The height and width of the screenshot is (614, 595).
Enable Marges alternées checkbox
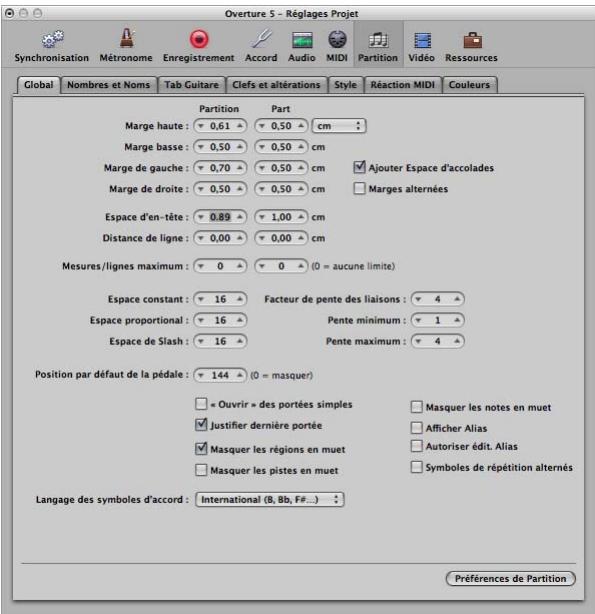pos(359,189)
